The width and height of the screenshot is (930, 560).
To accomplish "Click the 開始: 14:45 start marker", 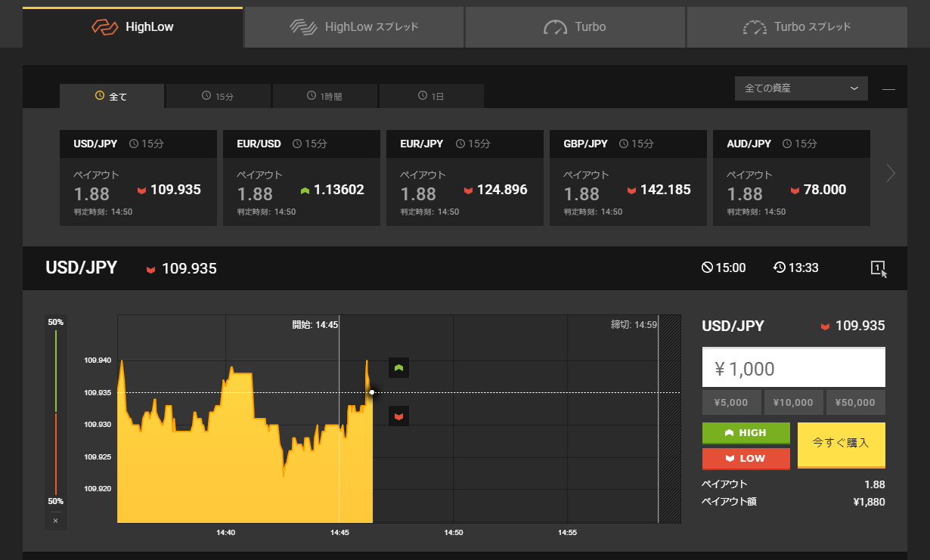I will point(315,324).
